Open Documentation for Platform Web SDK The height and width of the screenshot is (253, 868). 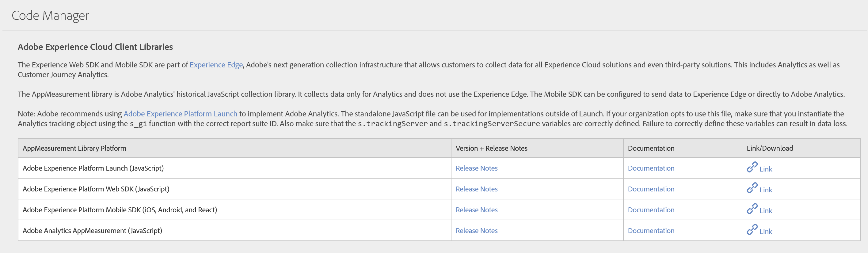click(651, 189)
